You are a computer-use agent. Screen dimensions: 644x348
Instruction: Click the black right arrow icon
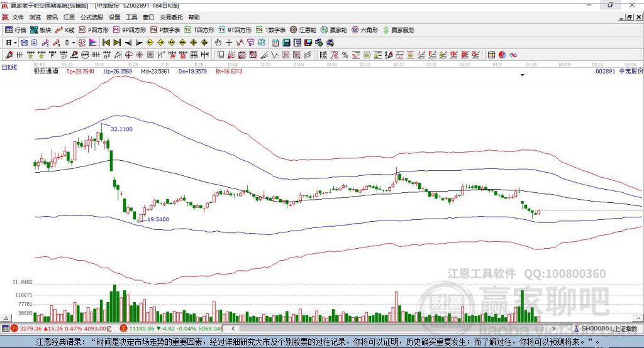coord(139,43)
